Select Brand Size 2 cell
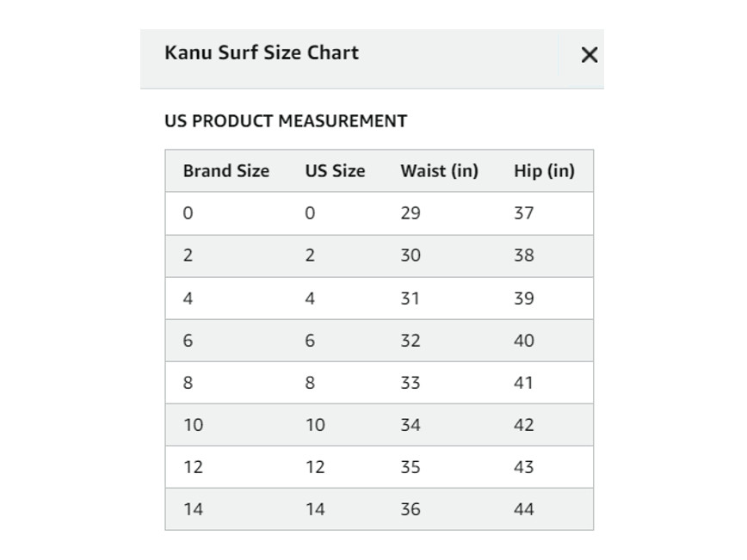Viewport: 747px width, 560px height. point(188,255)
